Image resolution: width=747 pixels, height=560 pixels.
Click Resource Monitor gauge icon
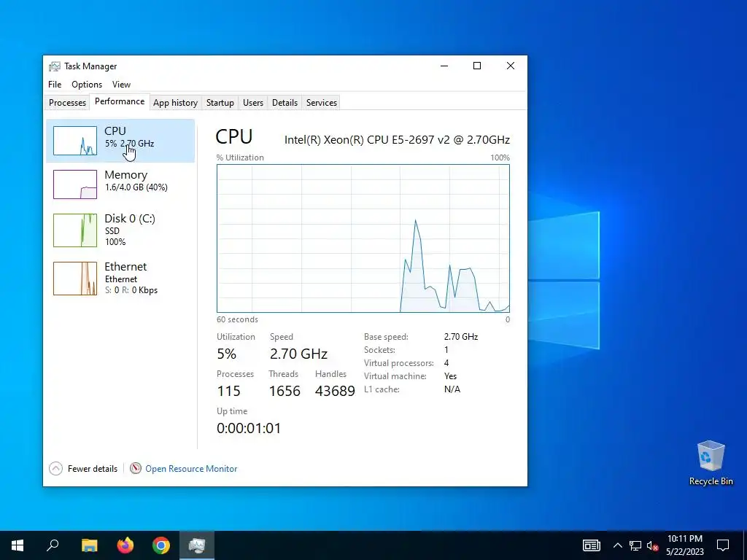(x=136, y=469)
